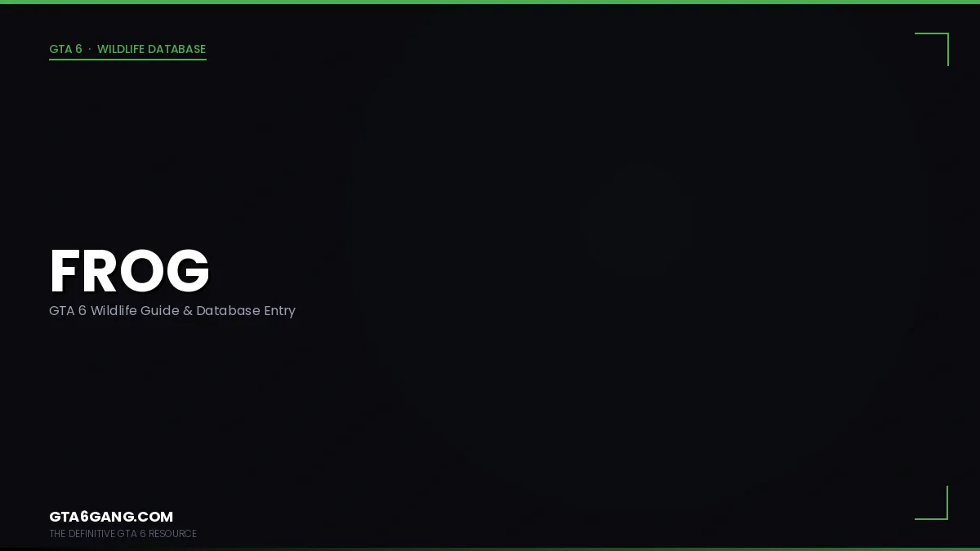Click the dot separator after GTA 6

click(x=90, y=49)
